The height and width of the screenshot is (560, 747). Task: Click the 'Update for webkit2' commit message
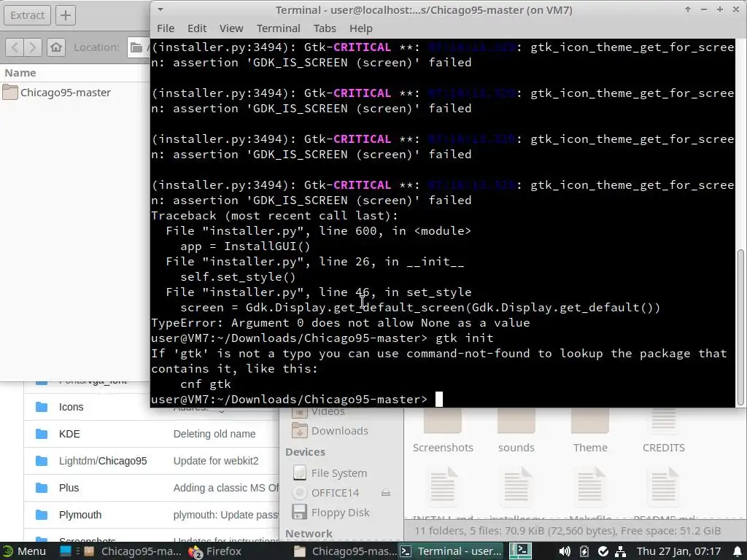click(x=216, y=461)
